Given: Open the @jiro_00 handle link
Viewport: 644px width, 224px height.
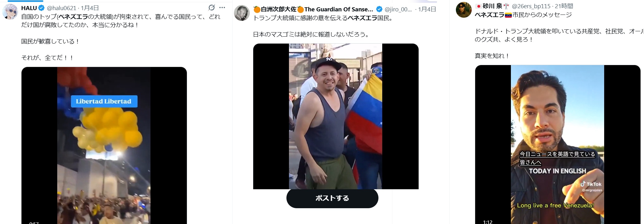Looking at the screenshot, I should tap(398, 9).
